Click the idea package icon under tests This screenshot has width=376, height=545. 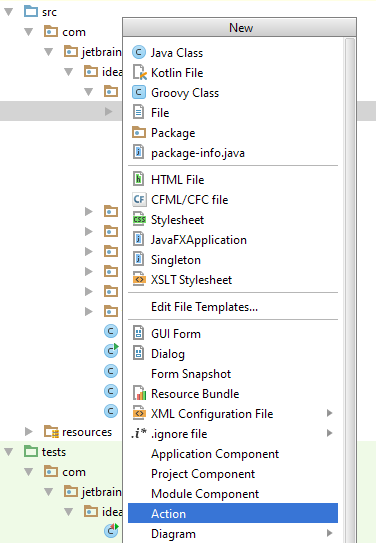tap(91, 512)
